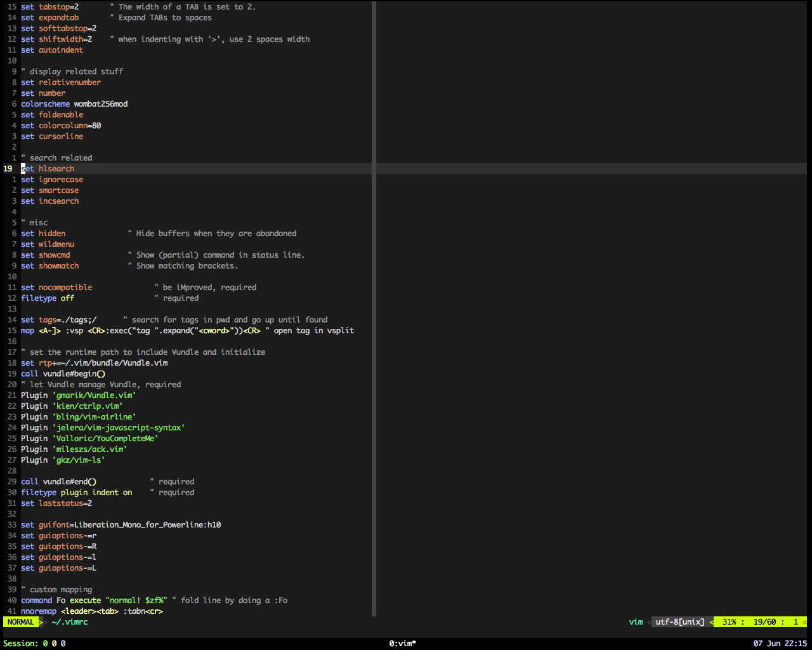Click the 'set cursorline' line
This screenshot has height=650, width=812.
[x=52, y=136]
